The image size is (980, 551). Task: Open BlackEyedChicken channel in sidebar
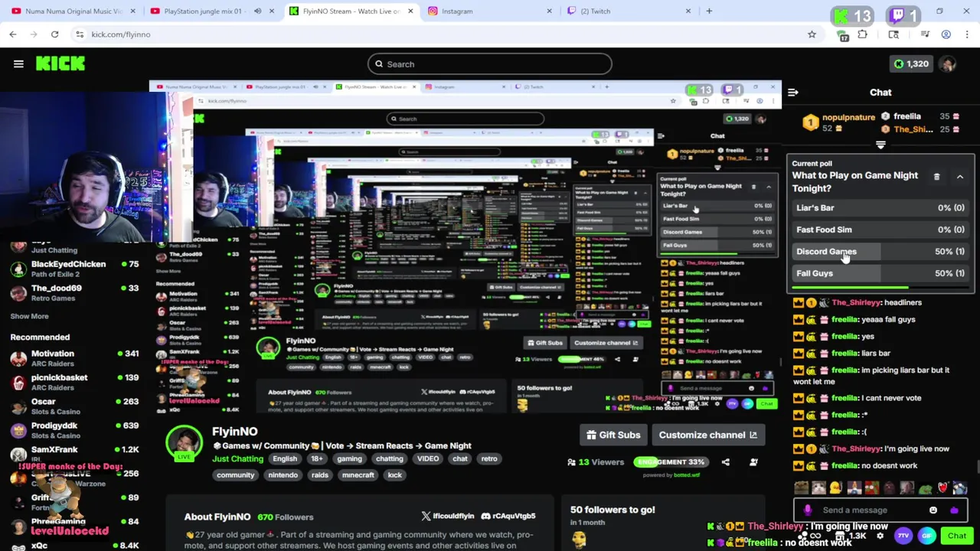click(74, 269)
